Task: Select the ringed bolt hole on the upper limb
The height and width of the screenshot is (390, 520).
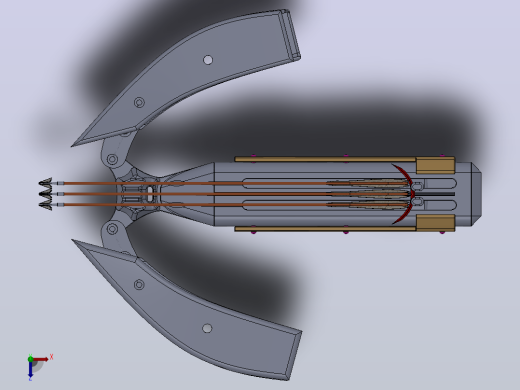Action: (139, 102)
